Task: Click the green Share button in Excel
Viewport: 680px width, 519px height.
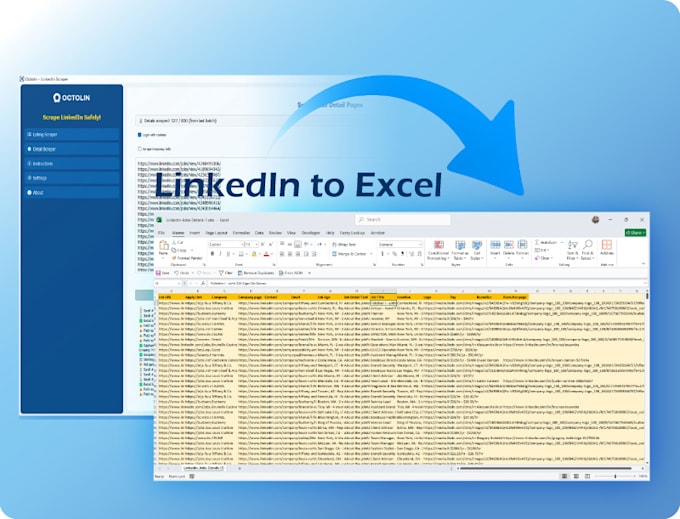Action: tap(635, 233)
